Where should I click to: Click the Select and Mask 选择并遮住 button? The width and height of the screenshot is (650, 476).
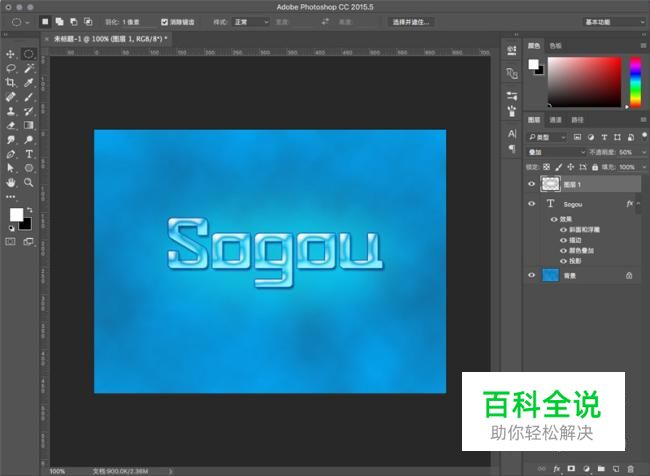click(411, 22)
